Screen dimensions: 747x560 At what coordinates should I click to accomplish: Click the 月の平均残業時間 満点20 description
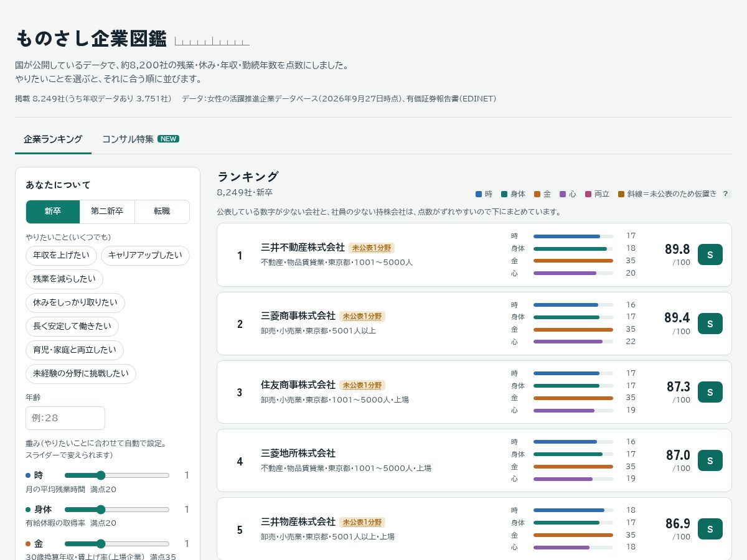[x=71, y=490]
